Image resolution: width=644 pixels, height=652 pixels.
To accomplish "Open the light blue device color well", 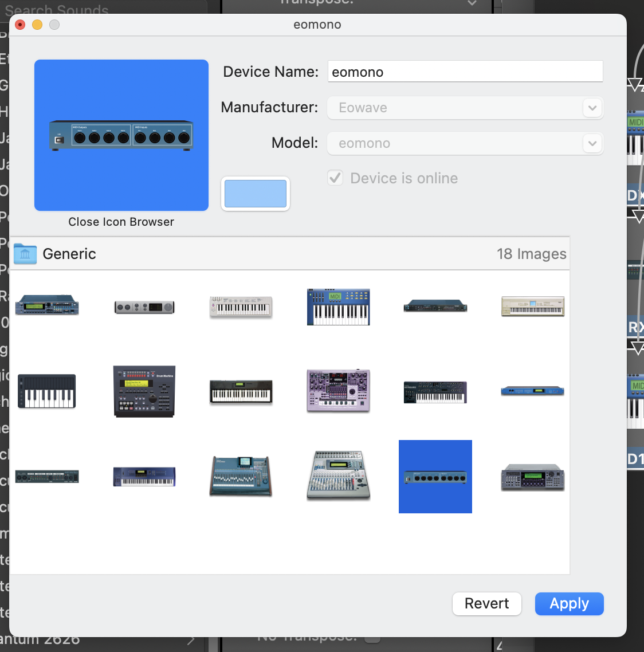I will coord(256,194).
